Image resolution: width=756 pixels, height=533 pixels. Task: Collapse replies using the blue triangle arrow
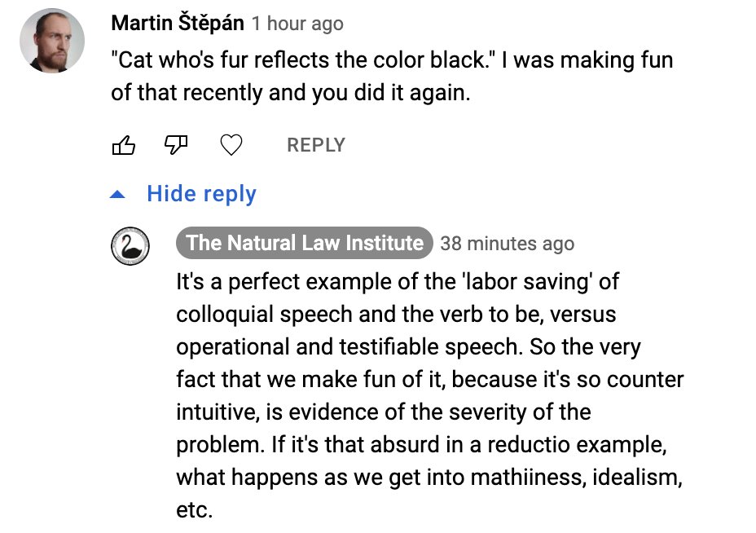(118, 195)
